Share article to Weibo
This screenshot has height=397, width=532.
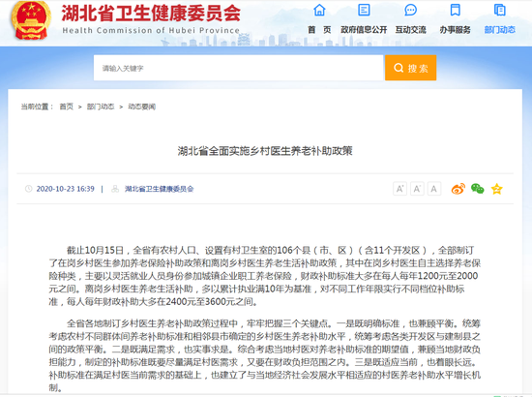click(x=458, y=189)
